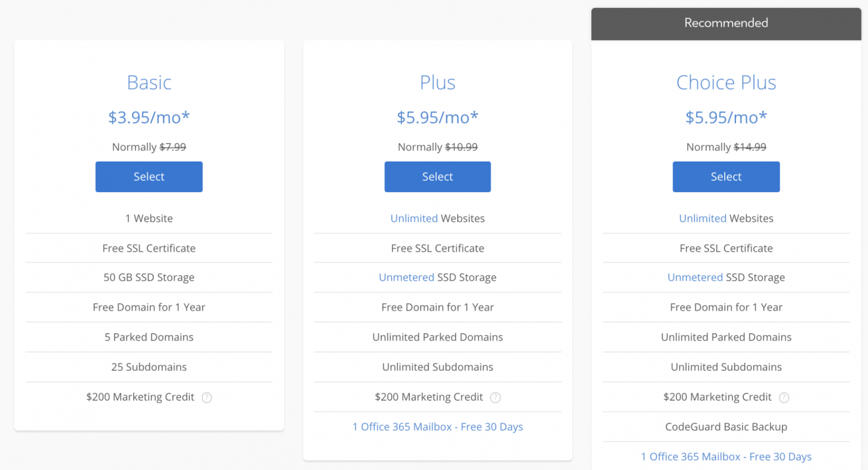Click Choice Plus Office 365 Mailbox offer link
This screenshot has height=470, width=868.
click(726, 457)
